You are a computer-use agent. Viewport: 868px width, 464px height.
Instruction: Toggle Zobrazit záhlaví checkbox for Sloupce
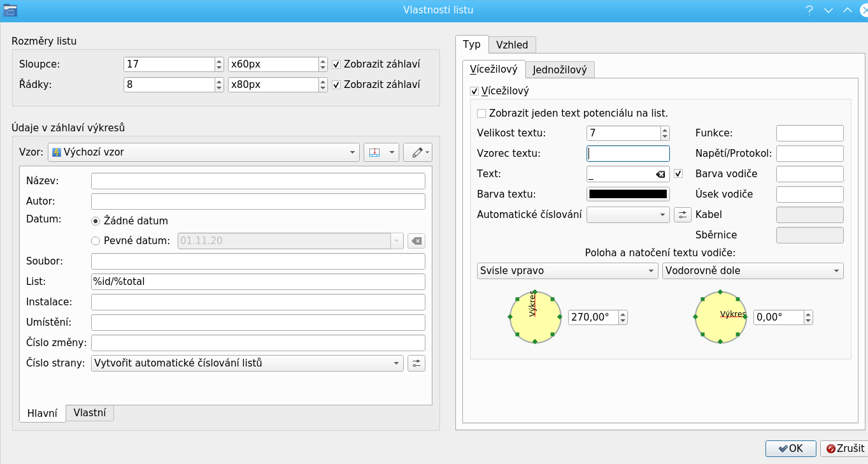point(336,64)
